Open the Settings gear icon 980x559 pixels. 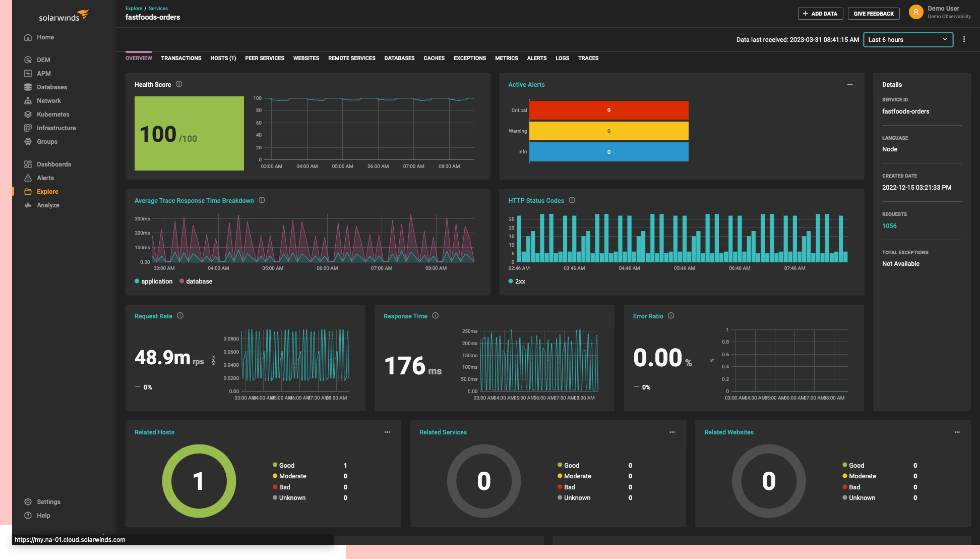point(28,502)
